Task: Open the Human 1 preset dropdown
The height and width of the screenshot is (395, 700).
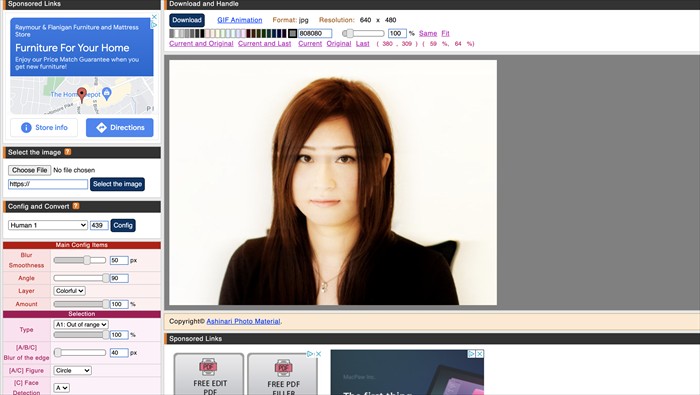Action: (x=48, y=225)
